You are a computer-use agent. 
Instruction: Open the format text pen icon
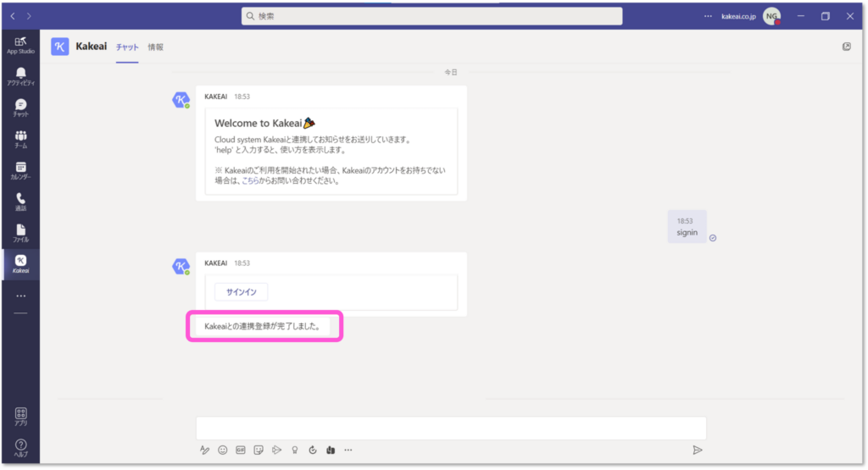point(205,450)
